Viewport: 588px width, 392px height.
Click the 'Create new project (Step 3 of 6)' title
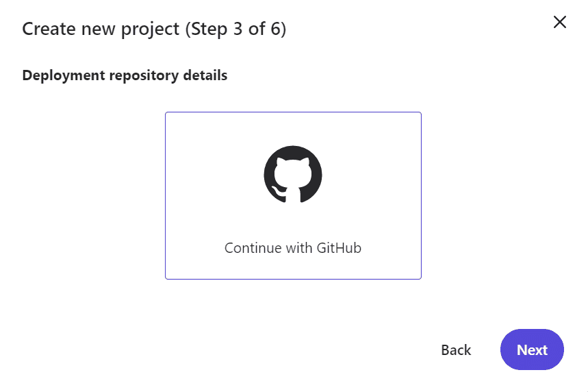pos(154,29)
